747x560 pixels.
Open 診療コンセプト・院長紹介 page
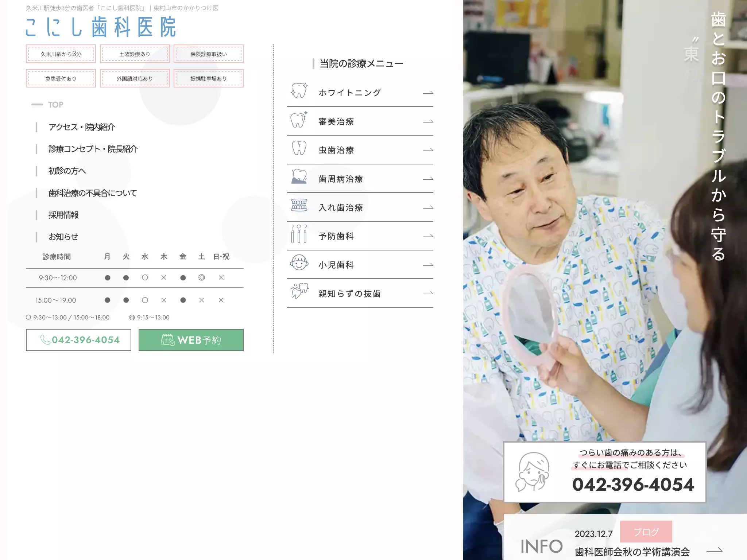point(93,149)
